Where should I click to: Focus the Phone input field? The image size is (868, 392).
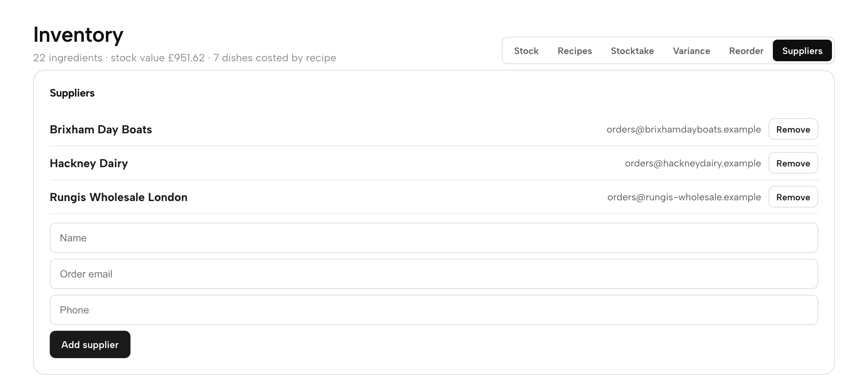tap(434, 310)
